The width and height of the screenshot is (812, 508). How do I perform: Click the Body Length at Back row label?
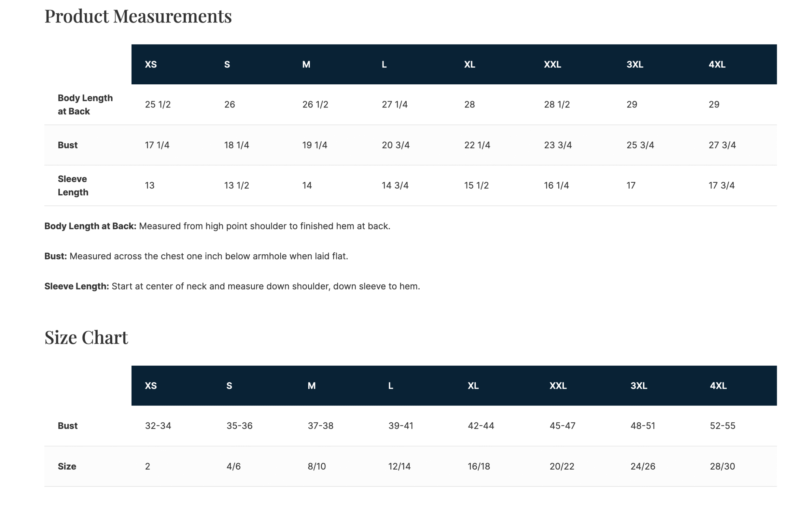point(85,105)
